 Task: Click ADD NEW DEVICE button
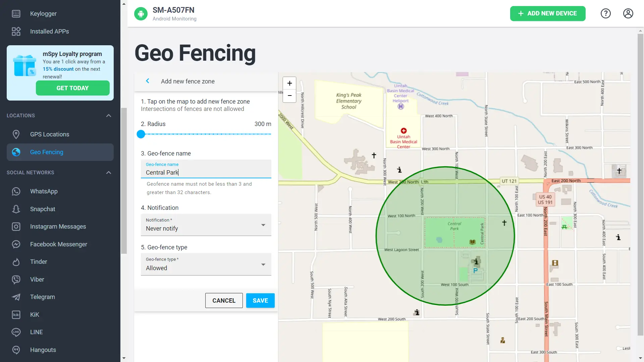coord(548,14)
